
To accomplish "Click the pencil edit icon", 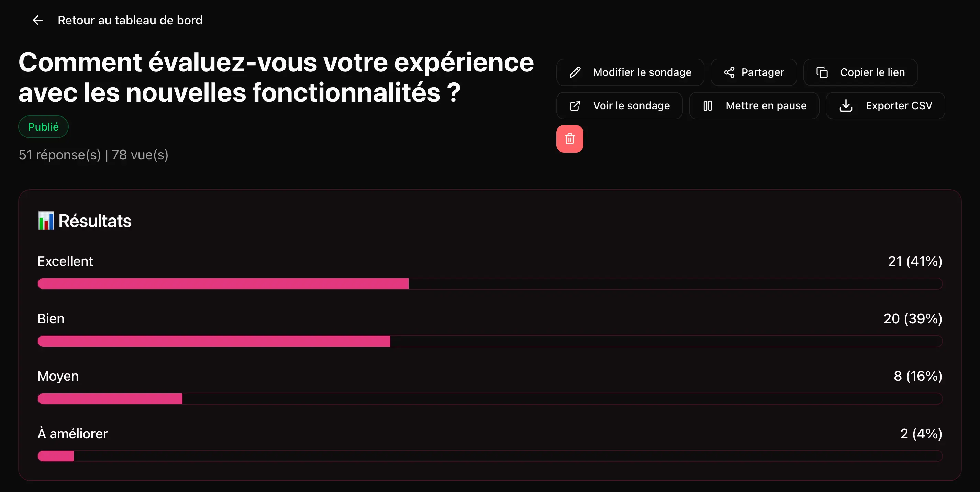I will tap(575, 72).
